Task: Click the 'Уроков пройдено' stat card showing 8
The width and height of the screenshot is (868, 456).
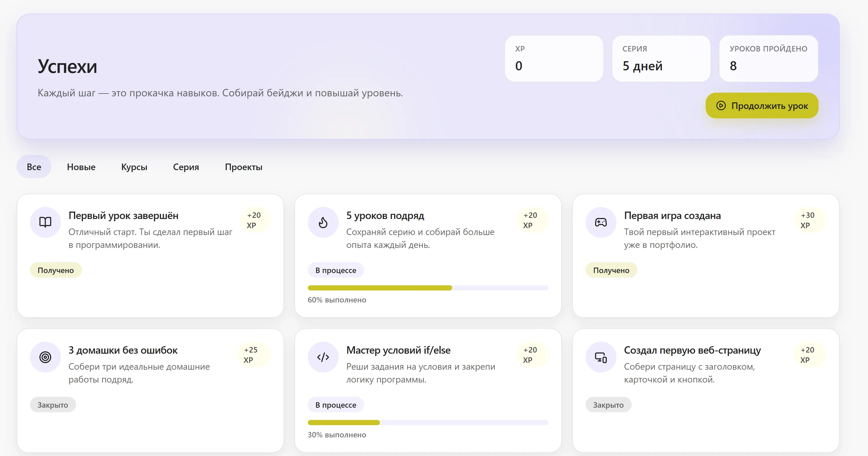Action: 769,58
